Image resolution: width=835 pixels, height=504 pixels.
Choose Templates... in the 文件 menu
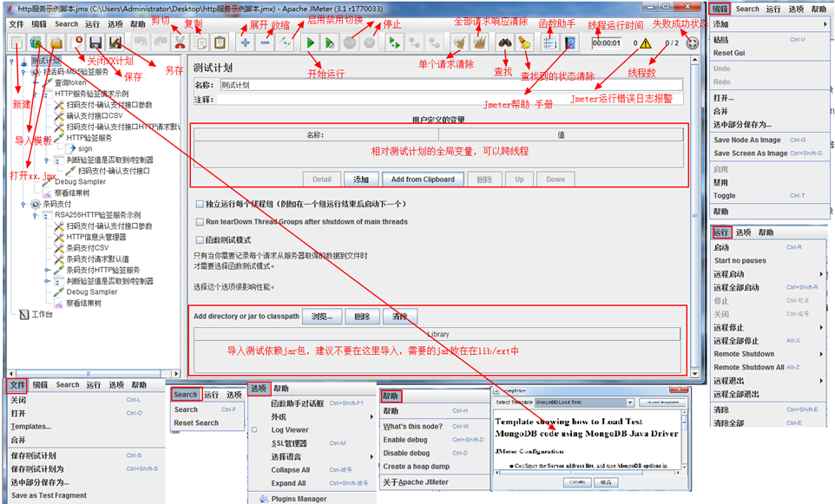(31, 426)
